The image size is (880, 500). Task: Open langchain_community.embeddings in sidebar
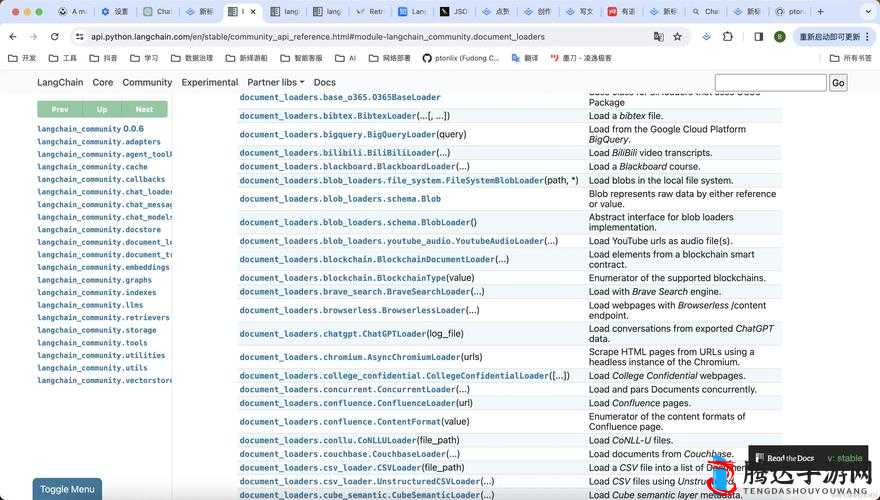click(x=103, y=267)
